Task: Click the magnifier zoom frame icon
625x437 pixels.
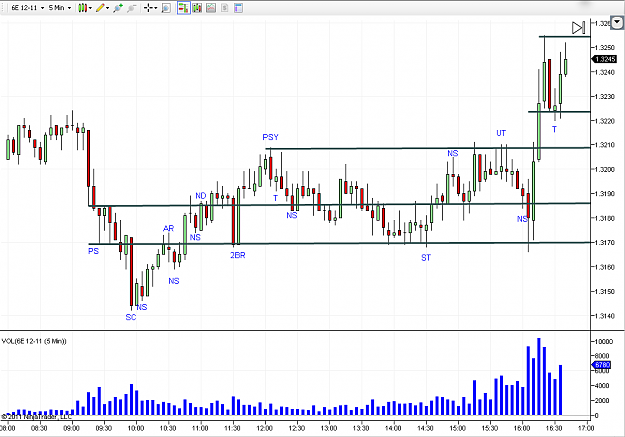Action: coord(166,8)
